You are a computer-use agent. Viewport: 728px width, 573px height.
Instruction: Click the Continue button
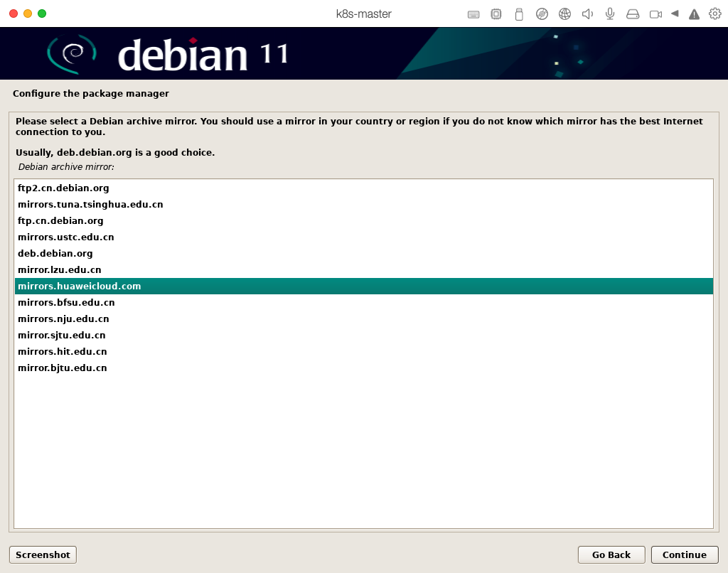tap(685, 555)
